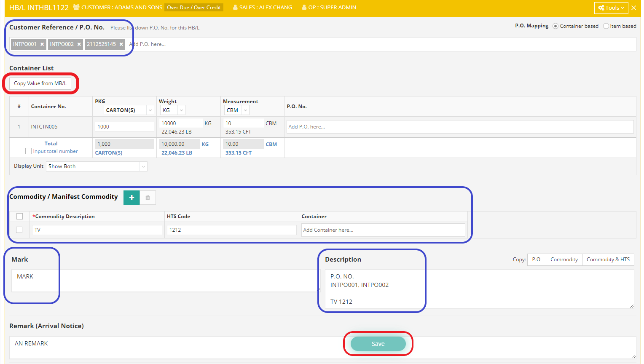The height and width of the screenshot is (364, 644).
Task: Open the Weight unit KG dropdown
Action: 173,110
